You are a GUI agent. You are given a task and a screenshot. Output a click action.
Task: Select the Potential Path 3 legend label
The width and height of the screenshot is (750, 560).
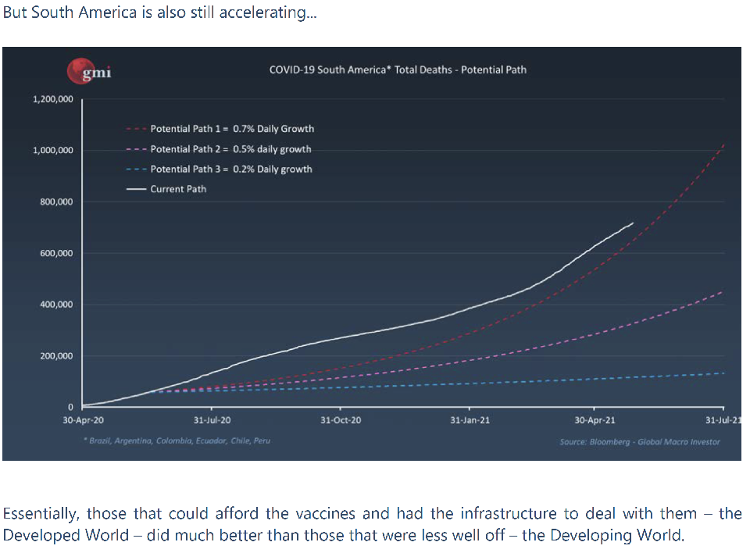(x=231, y=169)
